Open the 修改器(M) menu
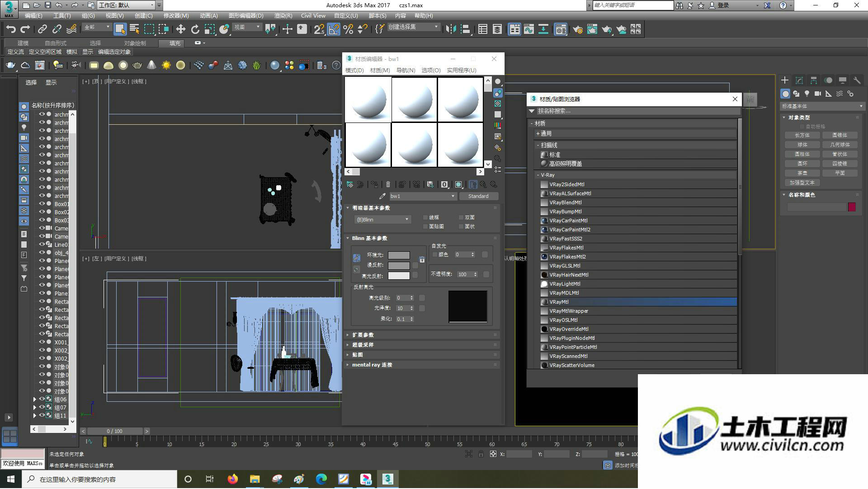Viewport: 868px width, 489px height. pyautogui.click(x=176, y=15)
